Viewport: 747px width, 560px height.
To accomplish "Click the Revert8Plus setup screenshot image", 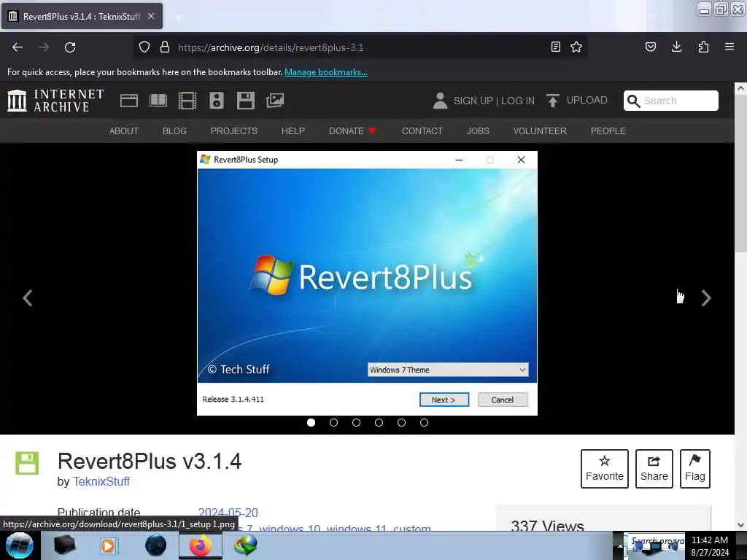I will [x=368, y=284].
